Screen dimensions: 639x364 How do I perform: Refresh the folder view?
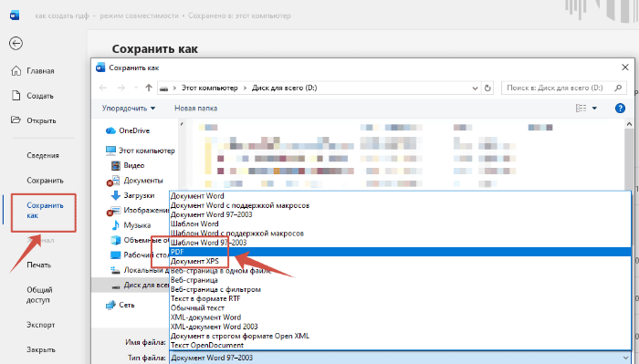pyautogui.click(x=487, y=88)
